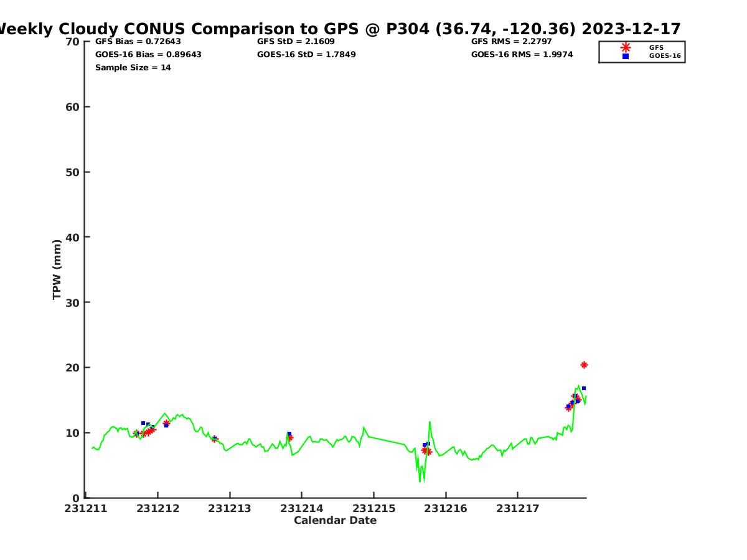Click the GOES-16 label in the legend
Screen dimensions: 747x560
pos(665,56)
